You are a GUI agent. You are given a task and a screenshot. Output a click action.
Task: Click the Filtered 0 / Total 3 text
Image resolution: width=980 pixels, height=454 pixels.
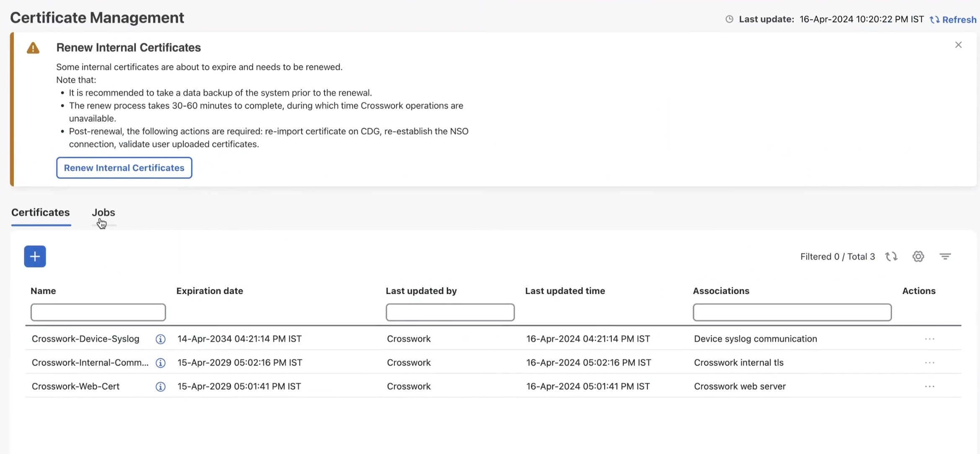tap(837, 257)
